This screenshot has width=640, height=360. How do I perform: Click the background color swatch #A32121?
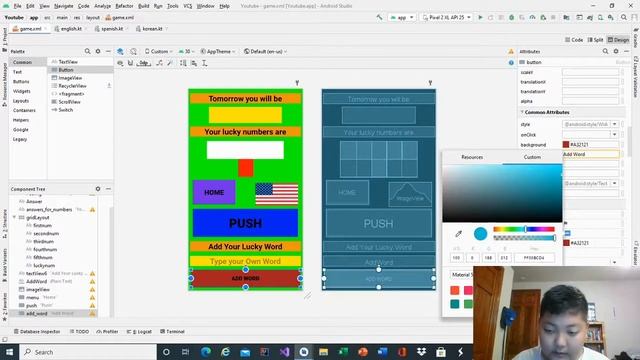pyautogui.click(x=566, y=144)
